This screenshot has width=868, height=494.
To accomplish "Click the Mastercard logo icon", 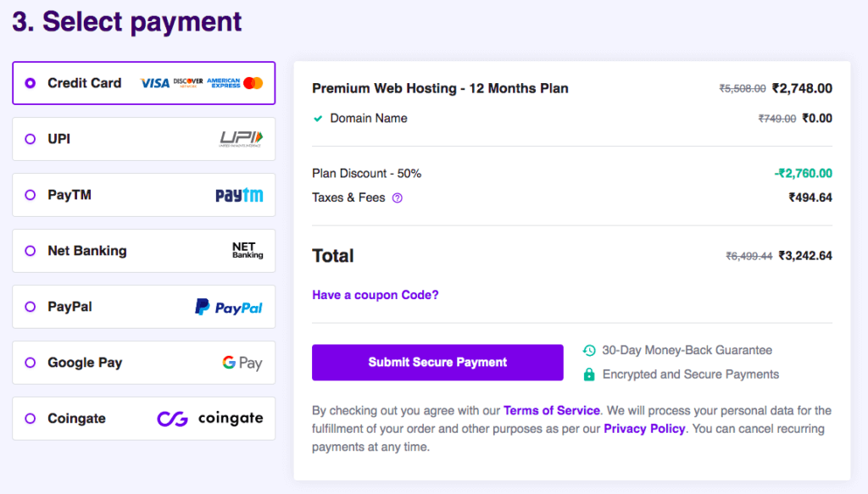I will (x=253, y=83).
